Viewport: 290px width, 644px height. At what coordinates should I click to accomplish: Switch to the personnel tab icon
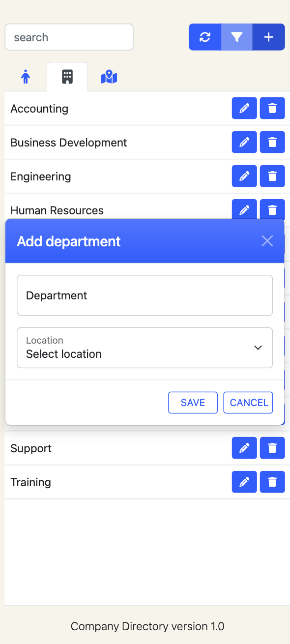[26, 77]
